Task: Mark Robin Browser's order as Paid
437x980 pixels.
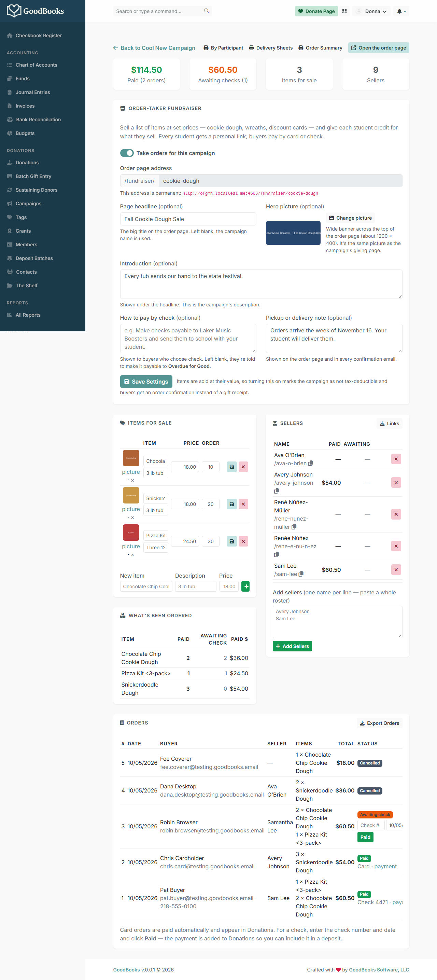Action: pos(365,837)
